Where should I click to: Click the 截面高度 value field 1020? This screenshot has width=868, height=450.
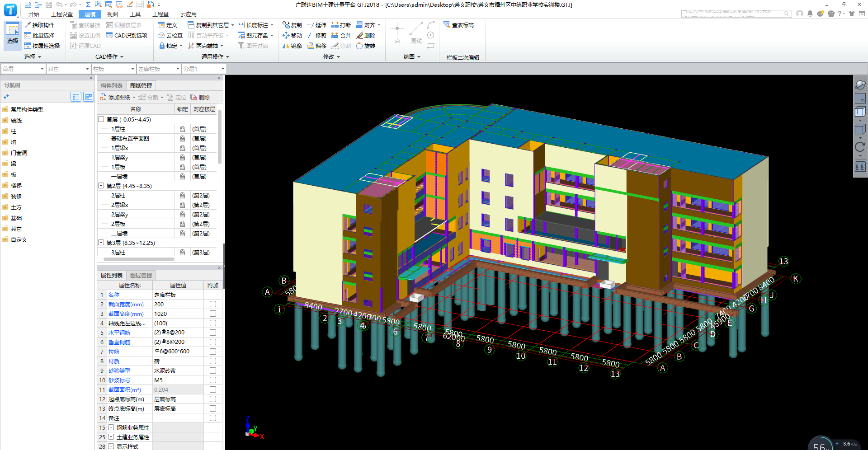pyautogui.click(x=178, y=314)
